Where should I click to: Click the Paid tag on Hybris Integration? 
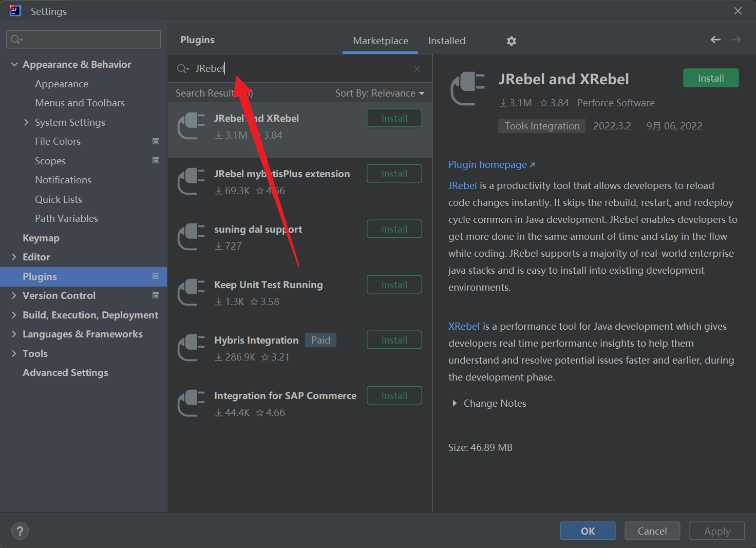coord(320,340)
